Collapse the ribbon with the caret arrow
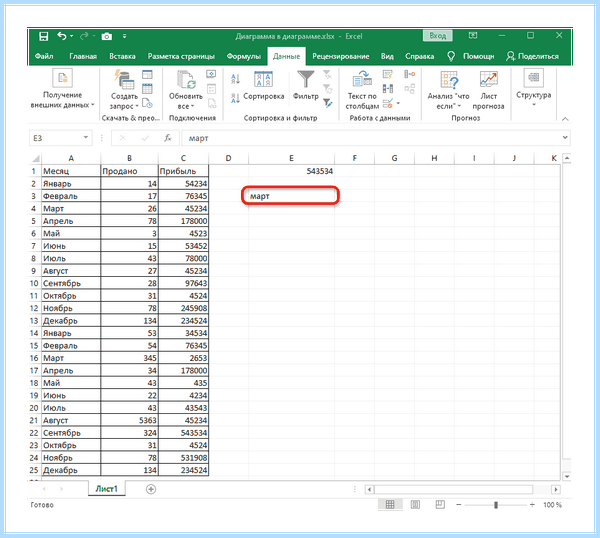Screen dimensions: 600x538 [565, 119]
